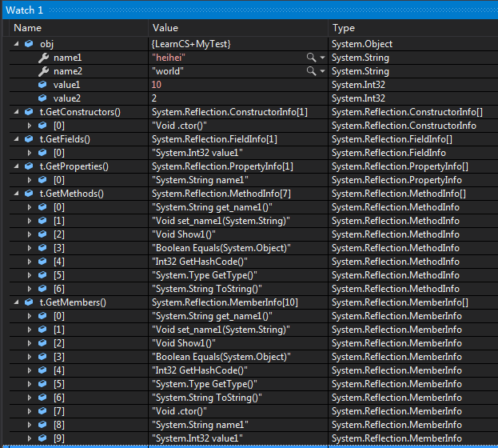Open text visualizer magnifier for name1
Screen dimensions: 498x448
pyautogui.click(x=311, y=58)
